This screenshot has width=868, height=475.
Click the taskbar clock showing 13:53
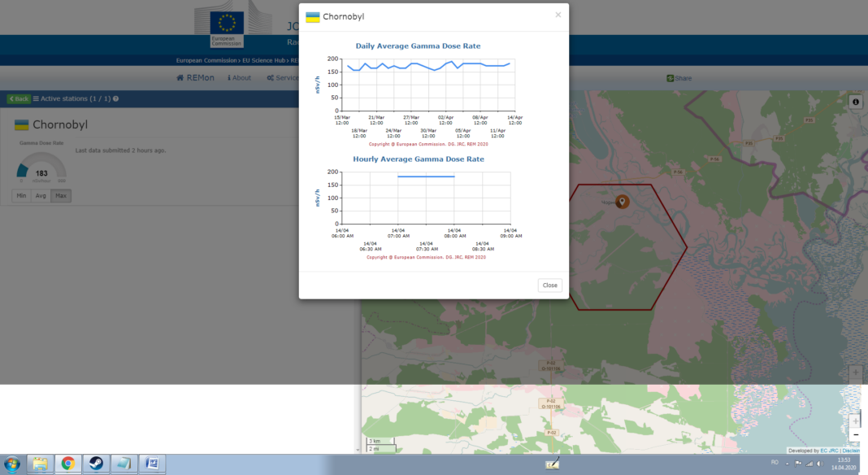(x=844, y=464)
